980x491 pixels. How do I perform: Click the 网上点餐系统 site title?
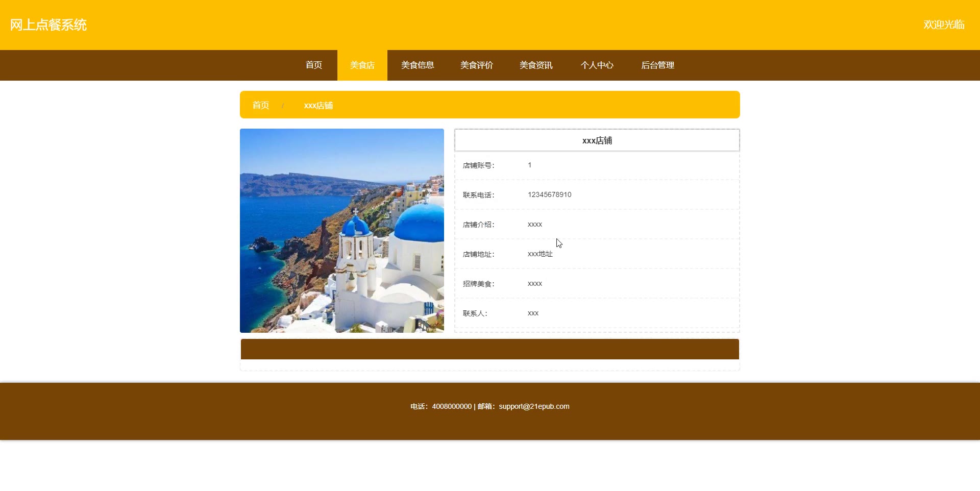[48, 25]
